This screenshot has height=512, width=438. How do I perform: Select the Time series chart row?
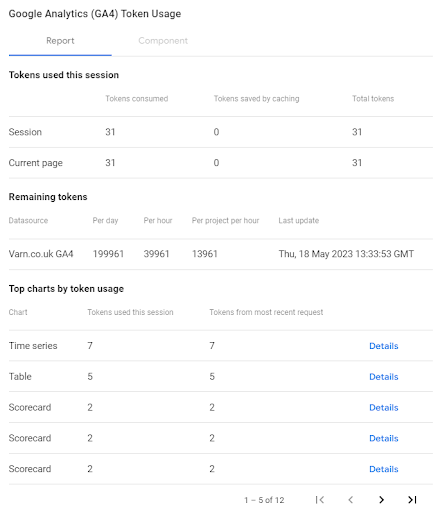[221, 346]
